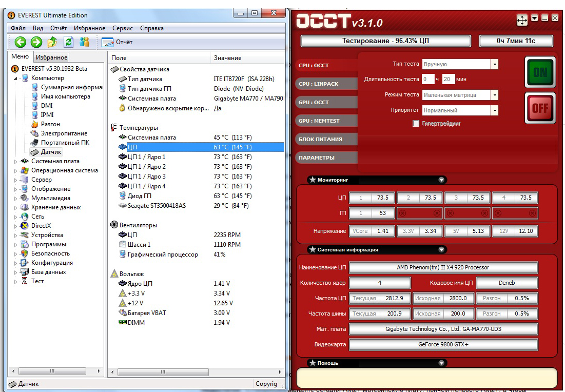Open the Справка menu

tap(152, 28)
